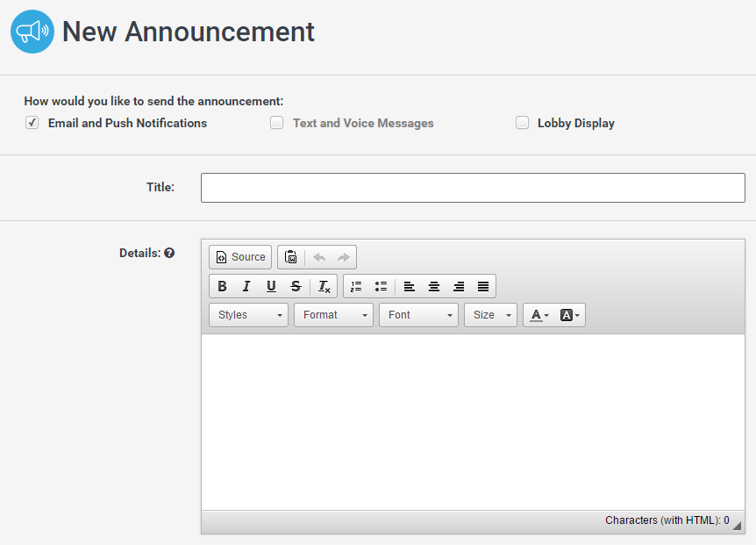Click the Details help icon
756x545 pixels.
tap(169, 253)
